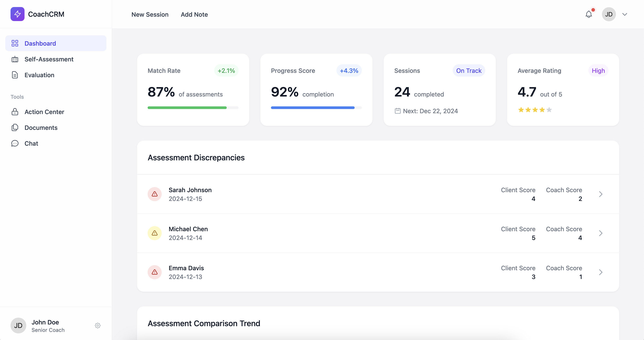
Task: Expand Sarah Johnson's discrepancy row chevron
Action: pyautogui.click(x=600, y=194)
